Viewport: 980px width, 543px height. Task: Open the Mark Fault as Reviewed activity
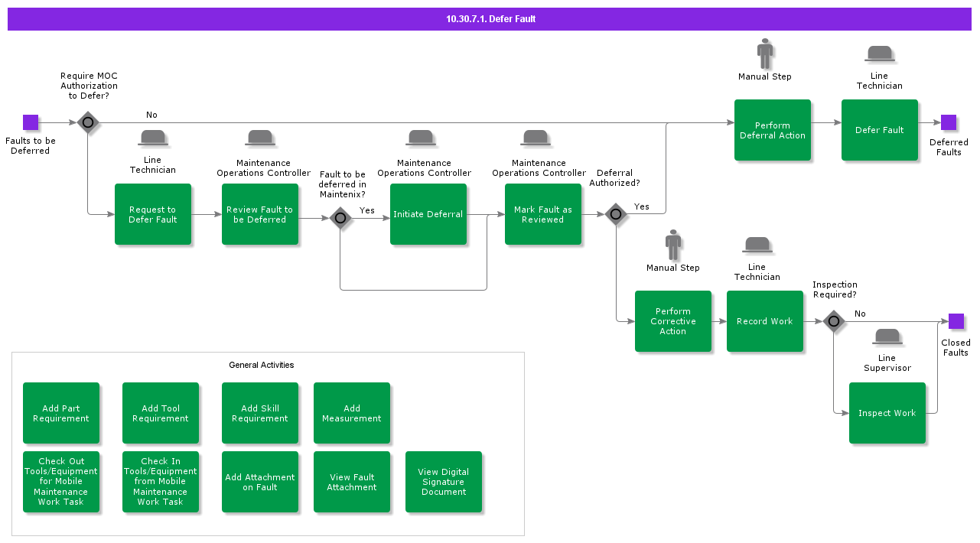coord(543,214)
